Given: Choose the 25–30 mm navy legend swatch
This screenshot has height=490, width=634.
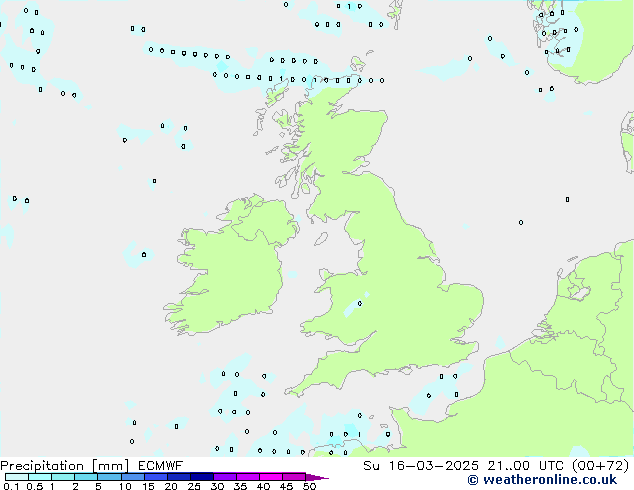Looking at the screenshot, I should click(201, 477).
